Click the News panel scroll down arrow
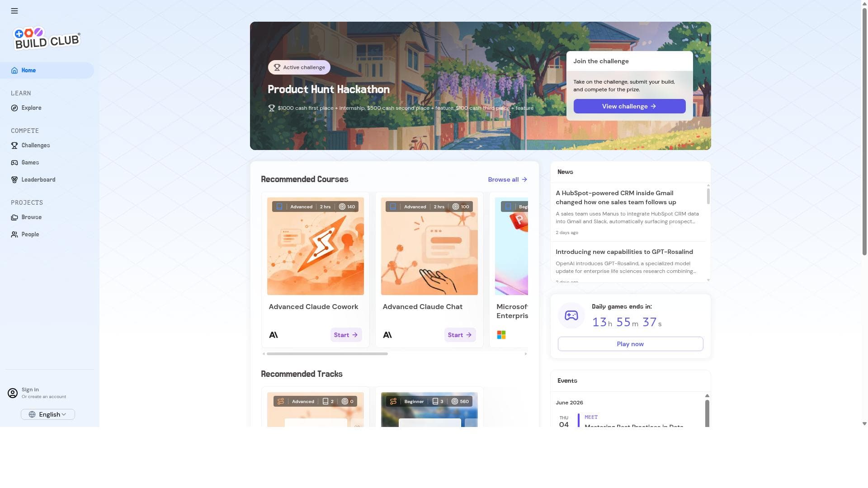This screenshot has height=488, width=868. point(708,280)
